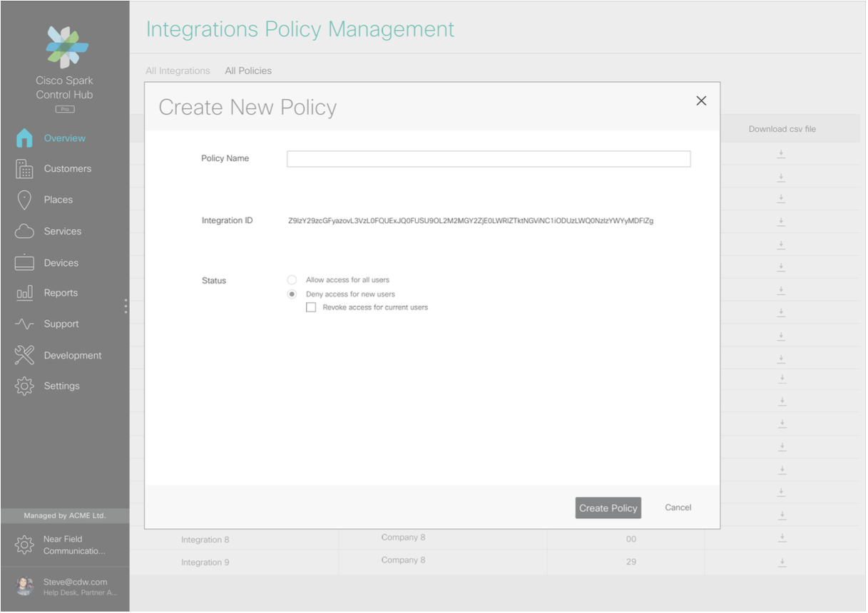Click the Overview home icon in sidebar
Screen dimensions: 868x613
pos(24,138)
